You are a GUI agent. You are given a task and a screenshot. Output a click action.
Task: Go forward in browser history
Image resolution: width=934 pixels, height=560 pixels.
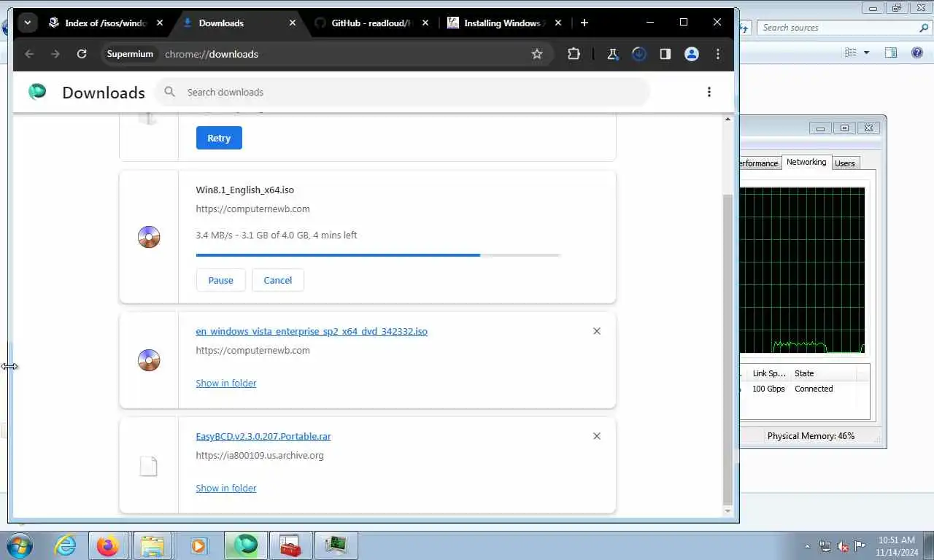(55, 54)
